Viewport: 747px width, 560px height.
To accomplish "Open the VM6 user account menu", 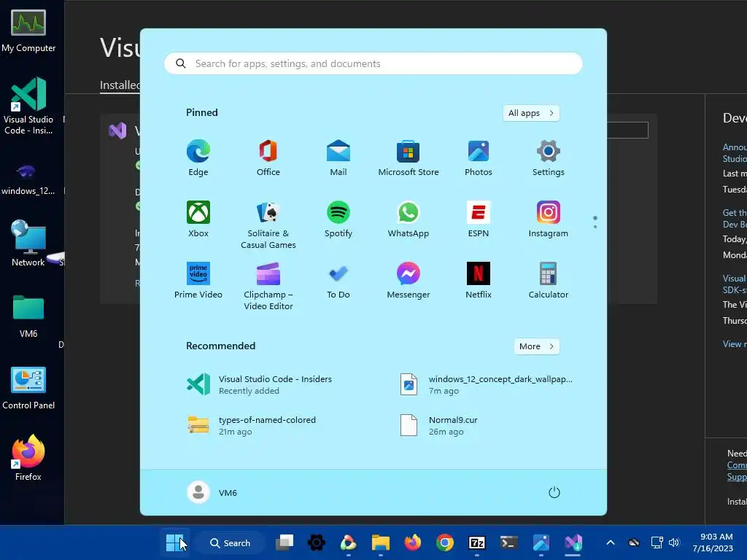I will tap(212, 492).
